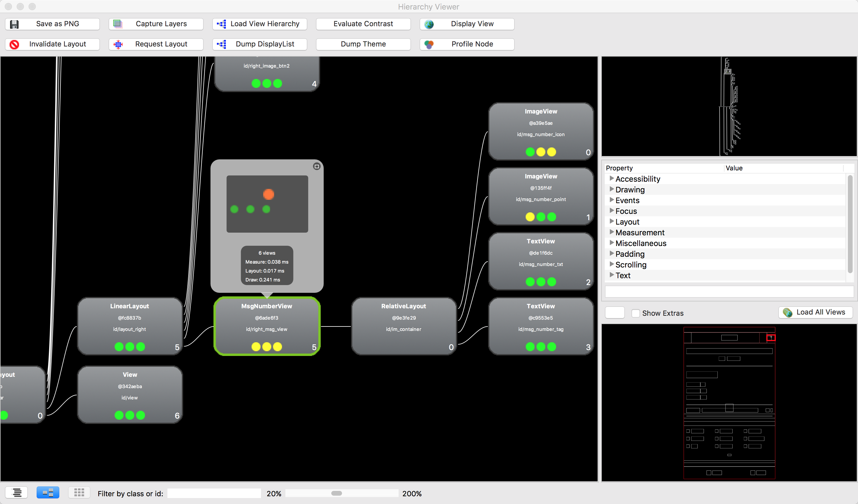Expand the Measurement property group
Image resolution: width=858 pixels, height=504 pixels.
pos(612,232)
